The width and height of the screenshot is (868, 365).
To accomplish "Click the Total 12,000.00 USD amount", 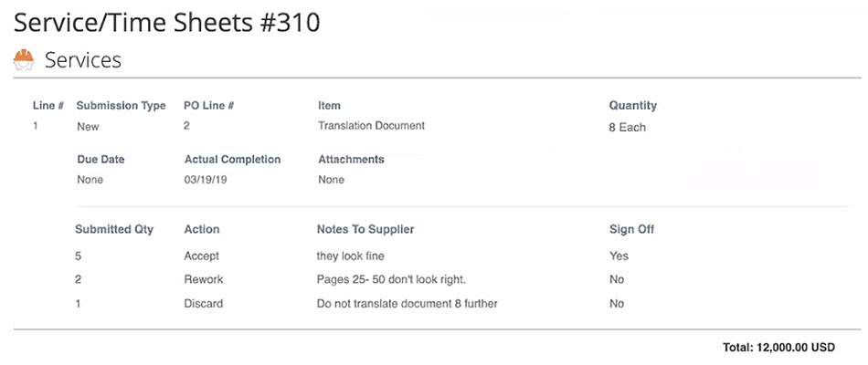I will (x=778, y=348).
